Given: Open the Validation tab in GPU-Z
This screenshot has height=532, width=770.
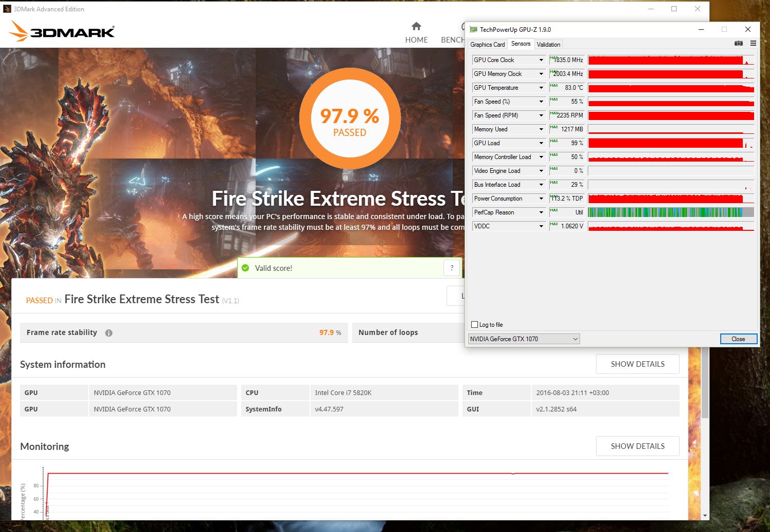Looking at the screenshot, I should click(x=548, y=45).
